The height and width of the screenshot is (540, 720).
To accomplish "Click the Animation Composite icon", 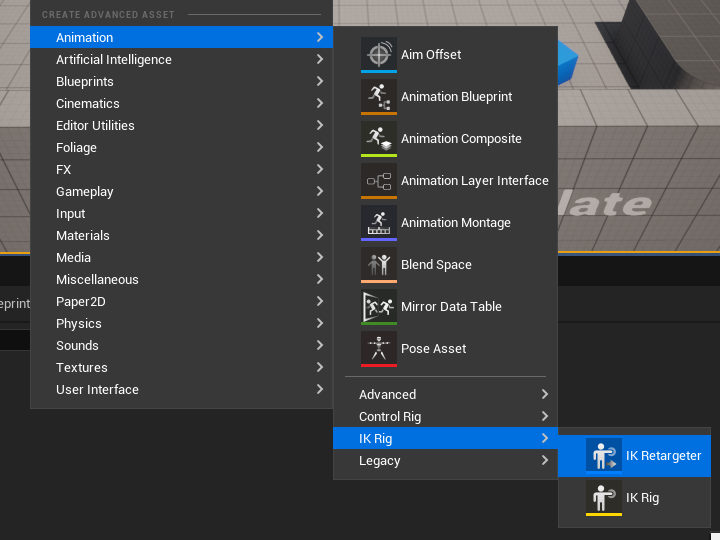I will [x=379, y=139].
